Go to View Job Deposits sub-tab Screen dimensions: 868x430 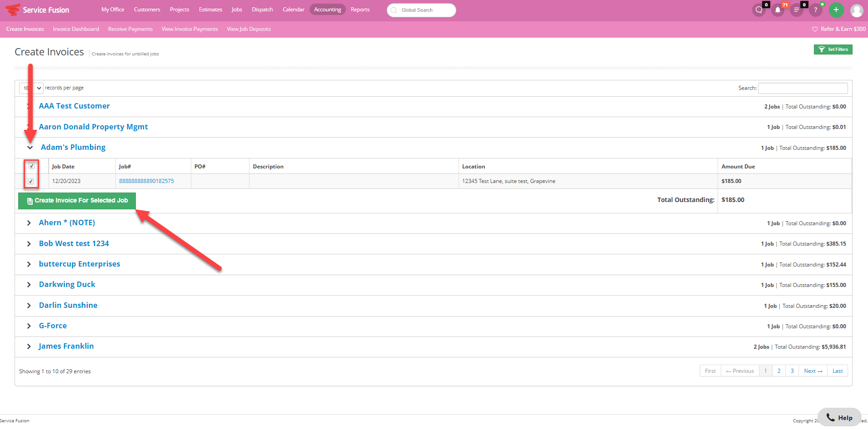click(249, 29)
